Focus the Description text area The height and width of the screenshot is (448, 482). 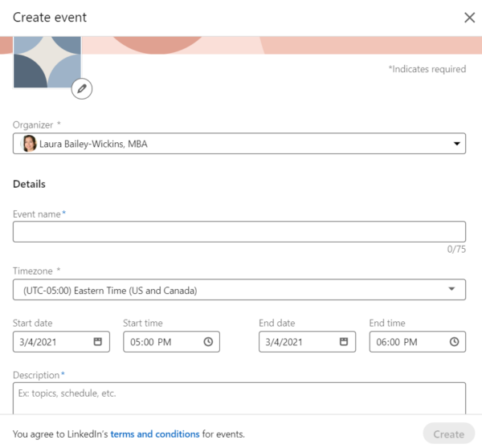pyautogui.click(x=239, y=398)
